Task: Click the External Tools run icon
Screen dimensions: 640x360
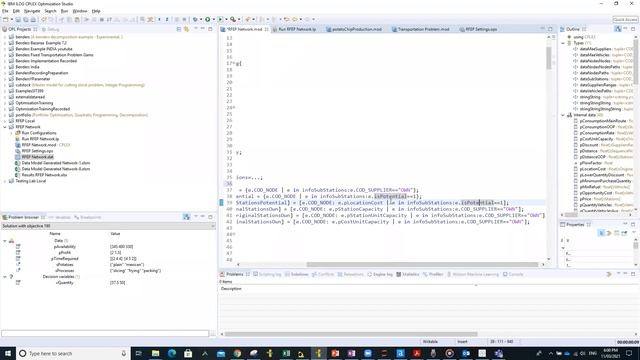Action: pos(233,19)
